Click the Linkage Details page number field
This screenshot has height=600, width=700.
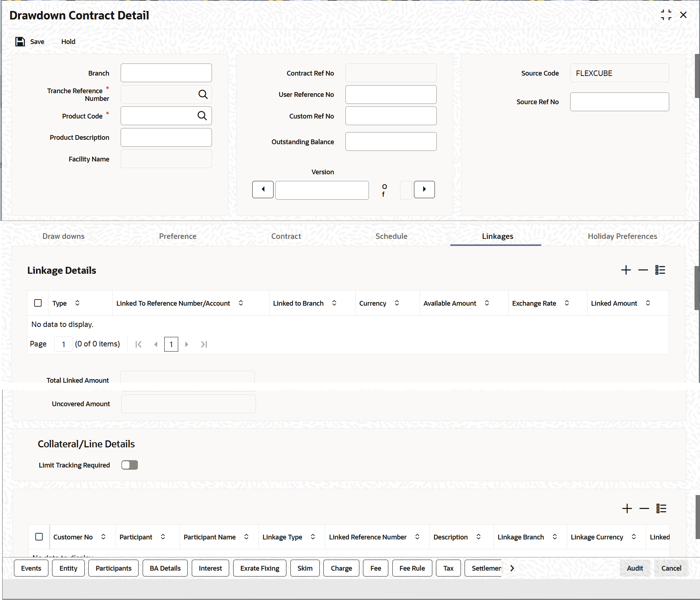(x=63, y=344)
